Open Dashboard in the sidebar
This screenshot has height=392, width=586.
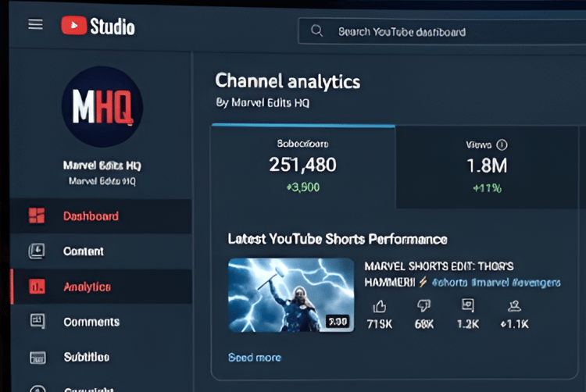point(101,216)
